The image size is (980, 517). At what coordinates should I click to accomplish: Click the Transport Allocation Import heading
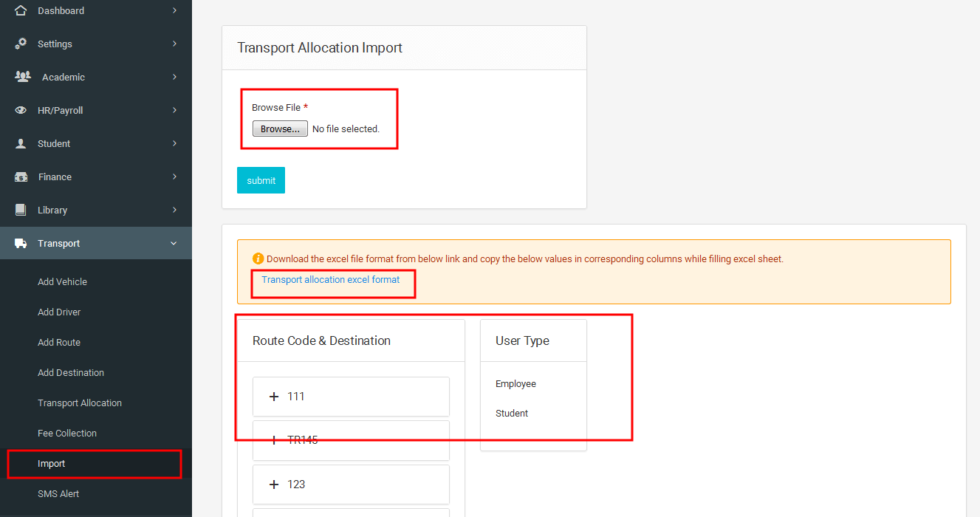tap(320, 47)
